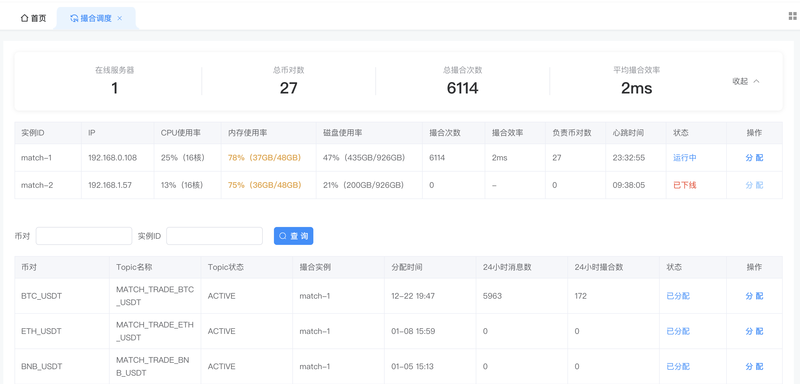Click the 平均撮合效率 value 2ms

point(636,88)
